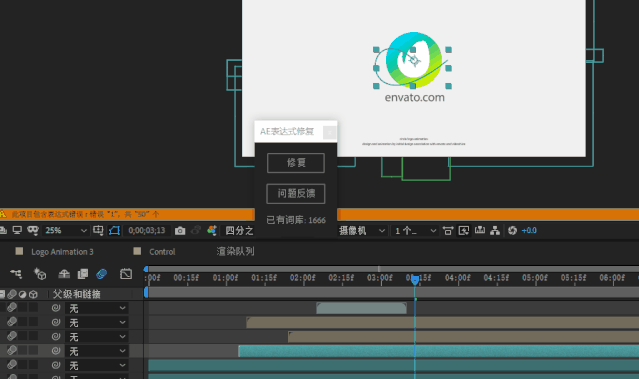Viewport: 639px width, 379px height.
Task: Expand the first layer's parent 无 dropdown
Action: 97,308
